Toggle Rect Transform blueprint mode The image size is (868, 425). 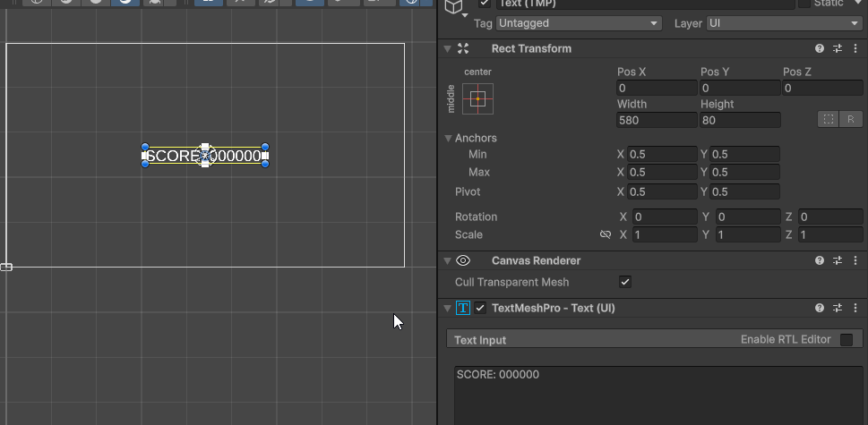tap(829, 119)
